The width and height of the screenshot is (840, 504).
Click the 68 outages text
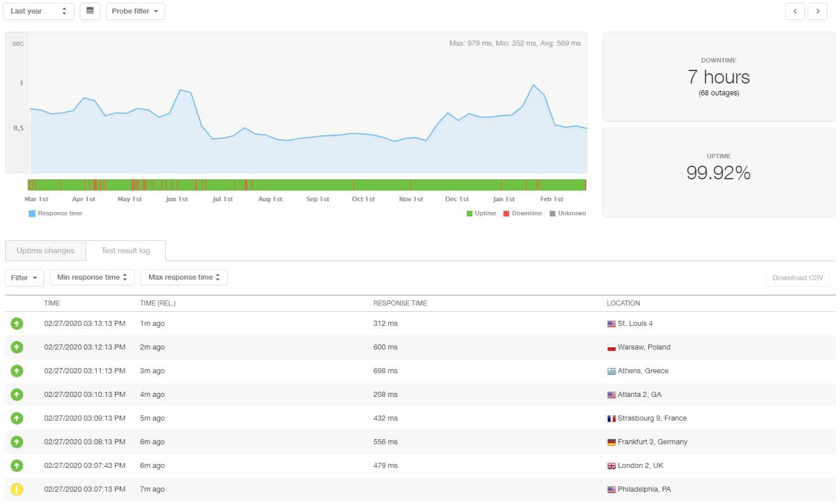(719, 93)
